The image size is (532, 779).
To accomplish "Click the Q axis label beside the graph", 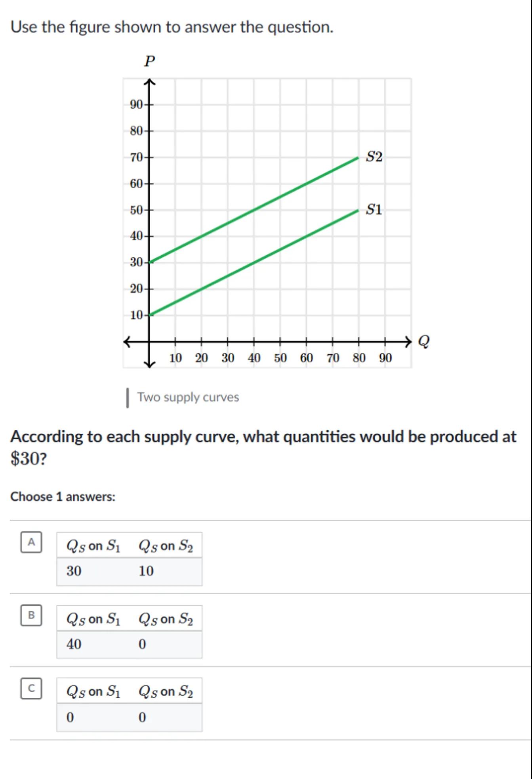I will click(424, 341).
